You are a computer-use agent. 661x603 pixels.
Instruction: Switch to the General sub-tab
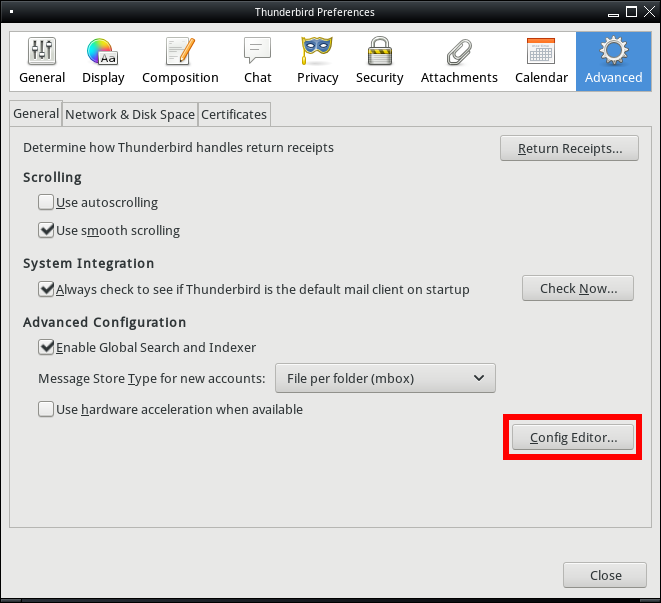(x=36, y=113)
